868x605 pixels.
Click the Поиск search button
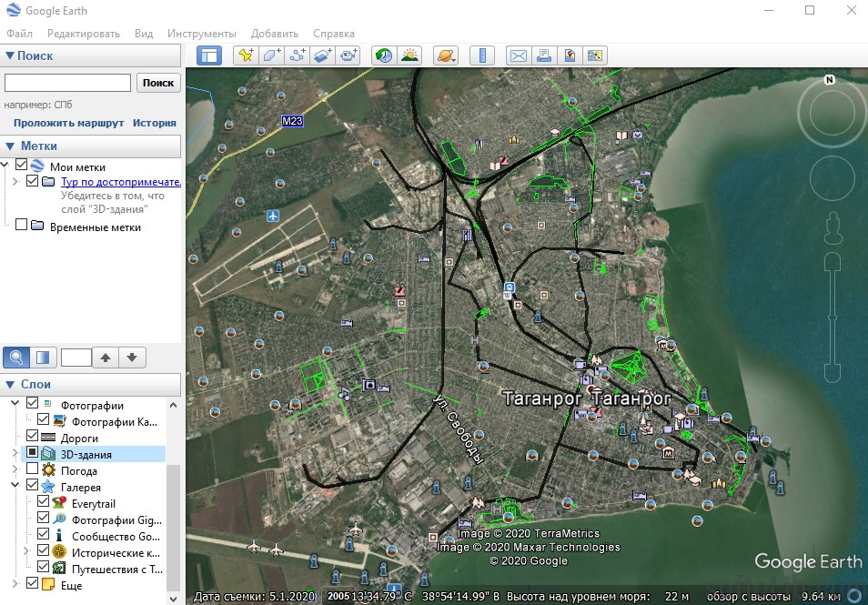(x=158, y=83)
